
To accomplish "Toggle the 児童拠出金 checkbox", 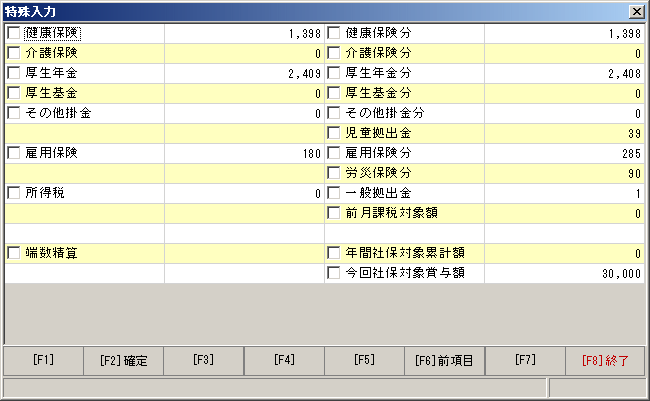I will [334, 133].
